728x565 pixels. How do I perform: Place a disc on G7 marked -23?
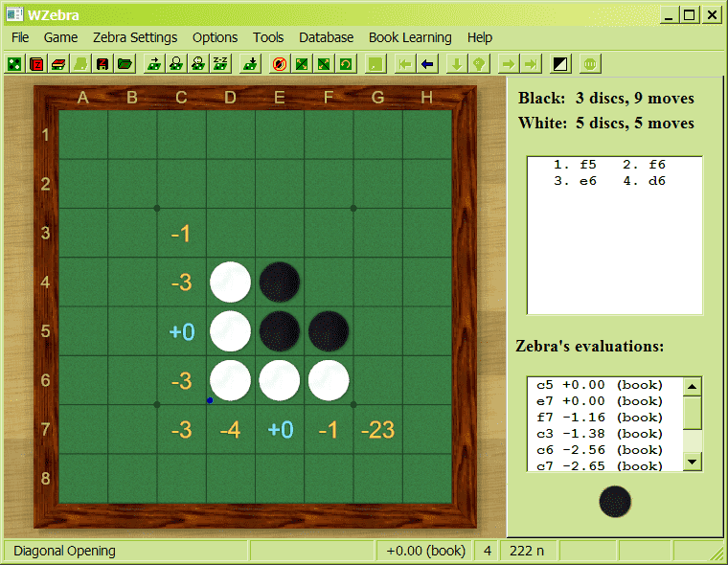pyautogui.click(x=377, y=430)
